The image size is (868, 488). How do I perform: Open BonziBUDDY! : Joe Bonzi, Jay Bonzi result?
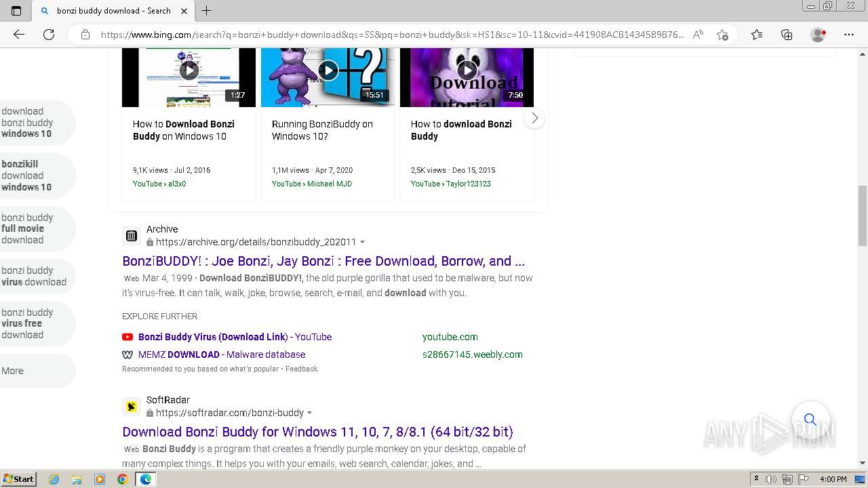click(x=323, y=262)
